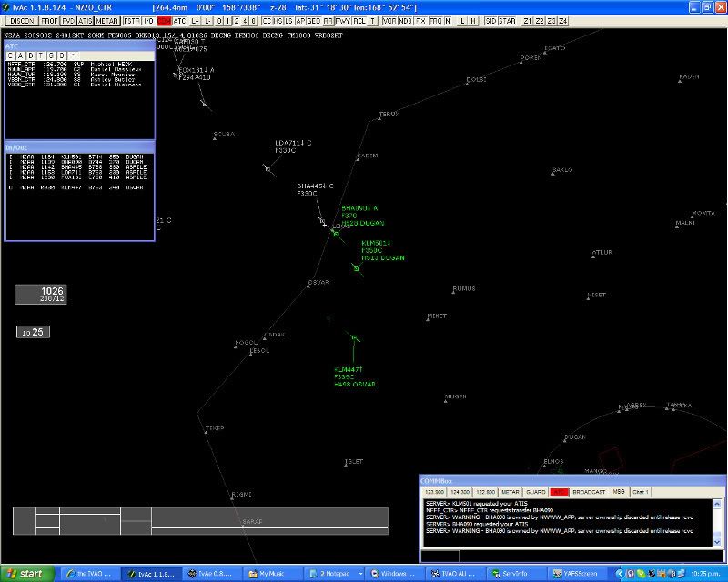Open the Windows Start menu
728x582 pixels.
[25, 574]
